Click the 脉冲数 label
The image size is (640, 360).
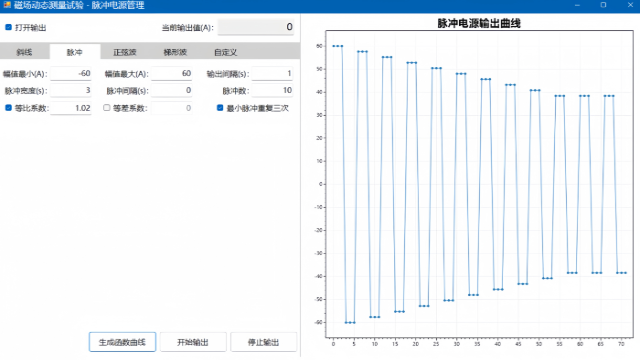point(236,91)
